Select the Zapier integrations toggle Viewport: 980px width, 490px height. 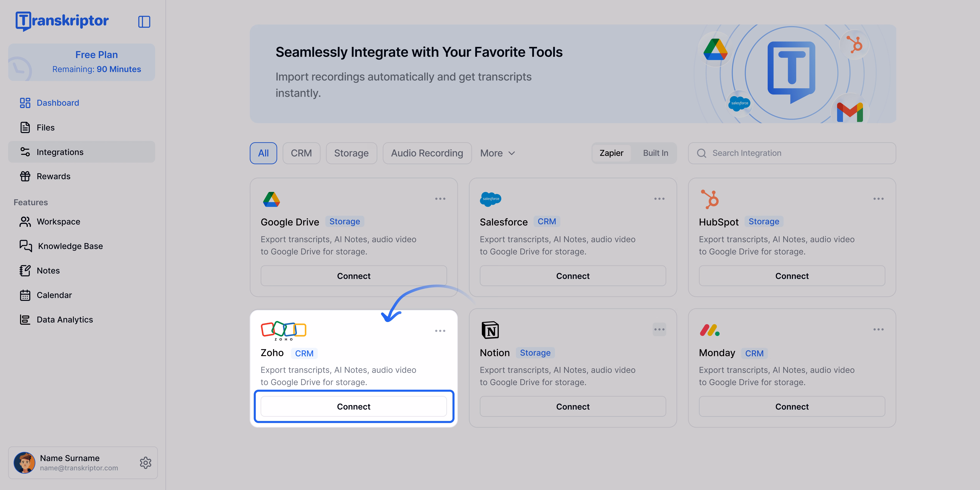[611, 153]
